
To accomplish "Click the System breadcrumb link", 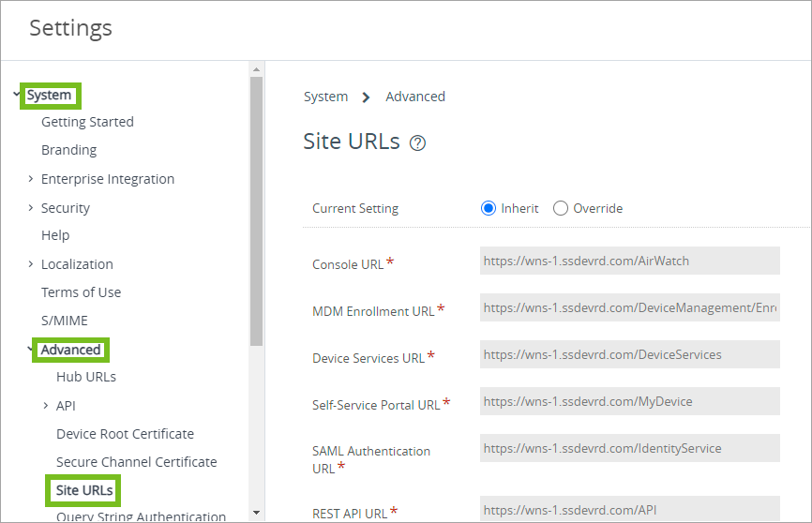I will (x=325, y=97).
